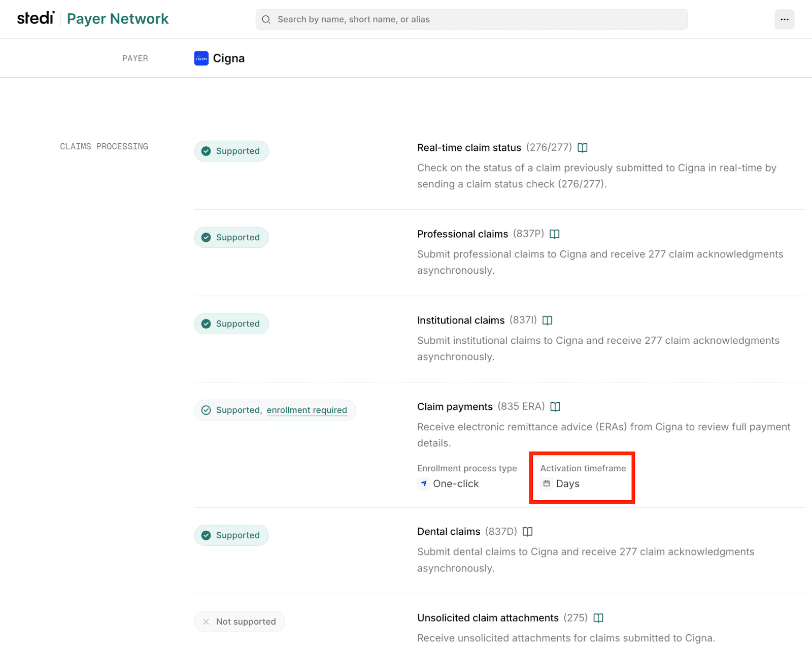Click Supported badge for Institutional claims
This screenshot has height=645, width=812.
pos(231,324)
